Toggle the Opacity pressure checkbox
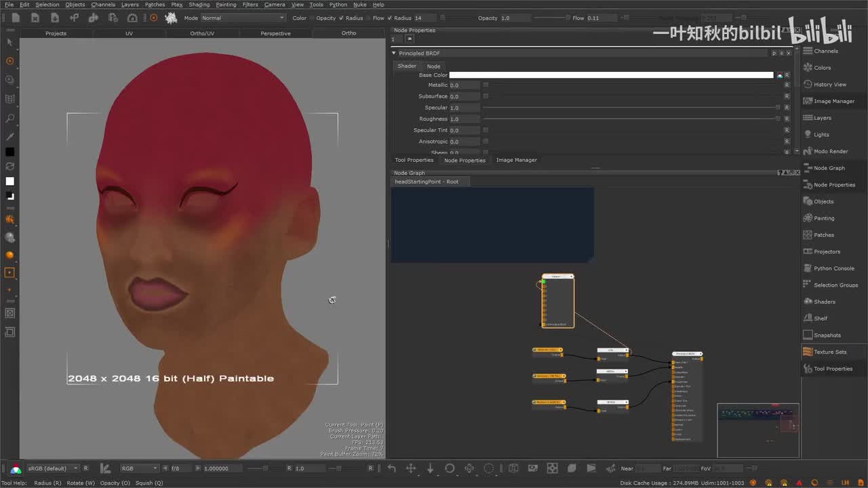Image resolution: width=868 pixels, height=488 pixels. [x=312, y=18]
